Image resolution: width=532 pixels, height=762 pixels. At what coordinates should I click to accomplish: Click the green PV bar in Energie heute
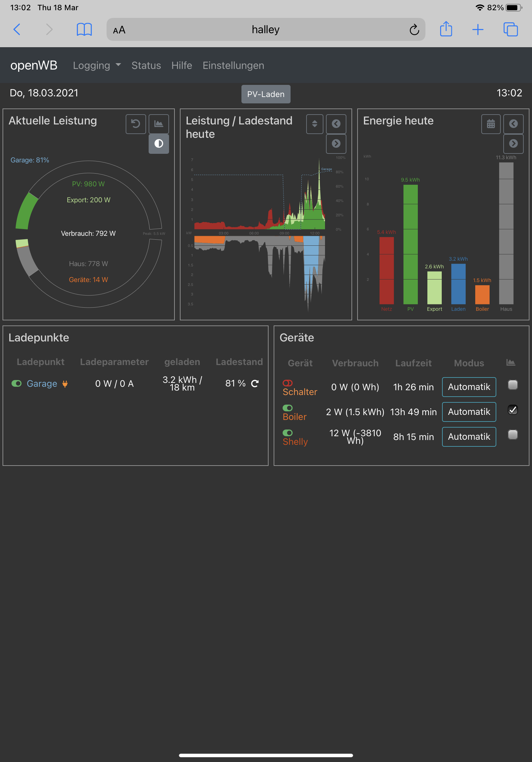tap(410, 244)
